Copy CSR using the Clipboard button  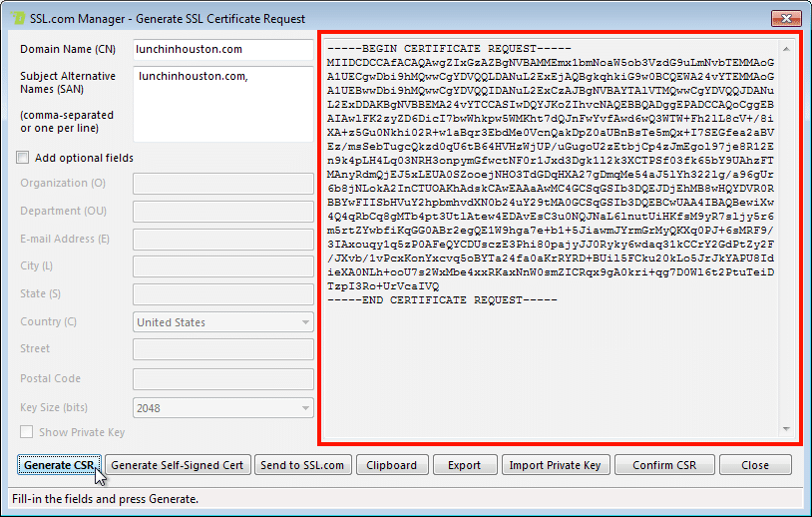point(392,465)
